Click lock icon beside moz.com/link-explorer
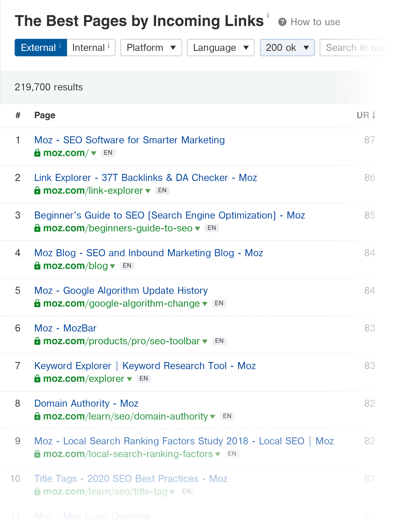 pyautogui.click(x=37, y=190)
